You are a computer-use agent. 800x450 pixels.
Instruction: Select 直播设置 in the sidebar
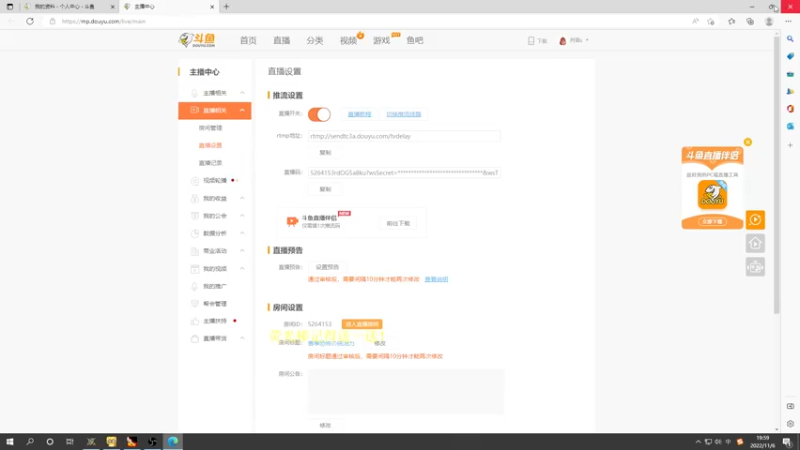(210, 145)
